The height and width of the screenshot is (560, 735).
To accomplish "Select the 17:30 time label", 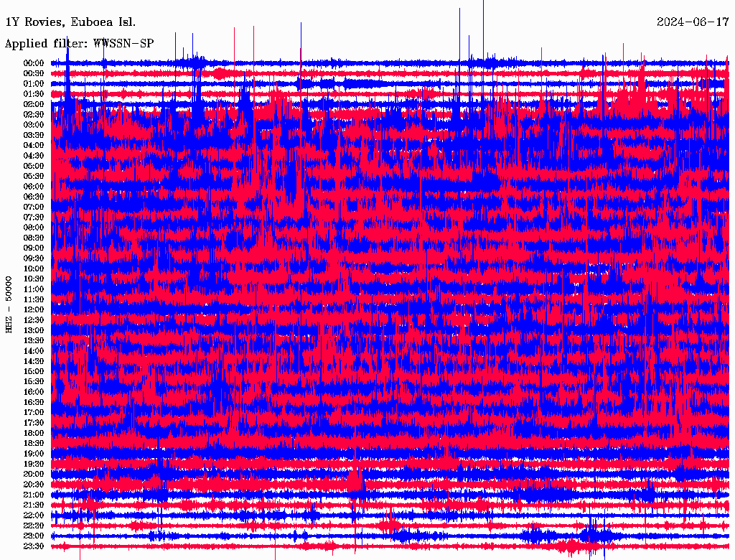I will (x=34, y=423).
